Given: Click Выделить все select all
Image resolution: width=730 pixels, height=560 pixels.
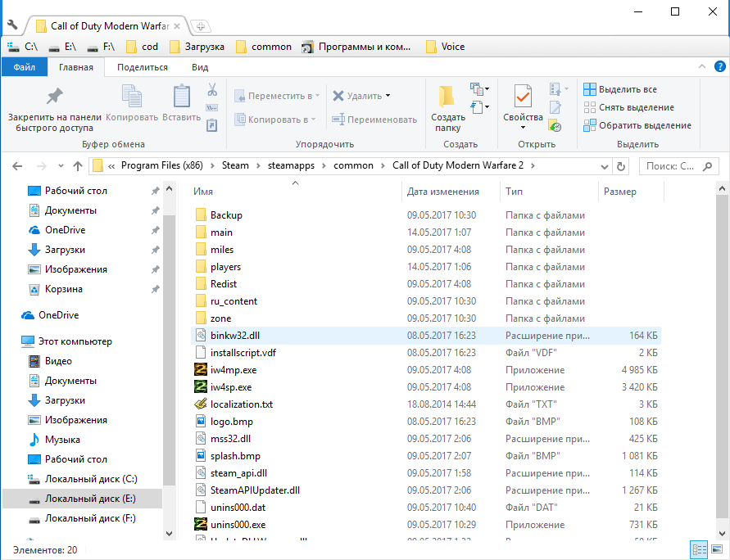Looking at the screenshot, I should coord(620,89).
